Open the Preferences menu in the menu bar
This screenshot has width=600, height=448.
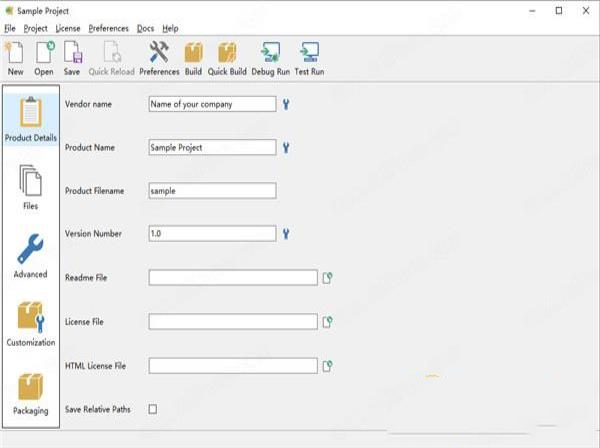(x=109, y=28)
